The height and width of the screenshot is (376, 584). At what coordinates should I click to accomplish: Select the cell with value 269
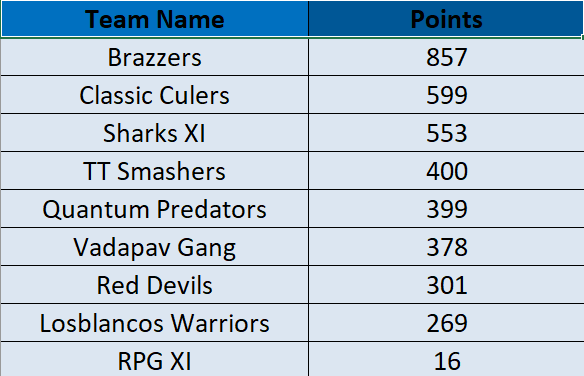pyautogui.click(x=446, y=323)
